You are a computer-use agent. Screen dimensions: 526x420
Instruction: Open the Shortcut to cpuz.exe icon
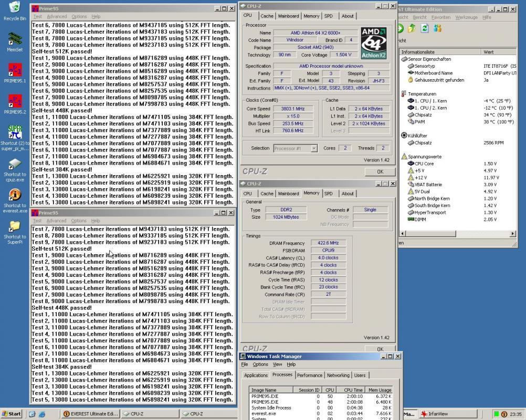point(15,164)
